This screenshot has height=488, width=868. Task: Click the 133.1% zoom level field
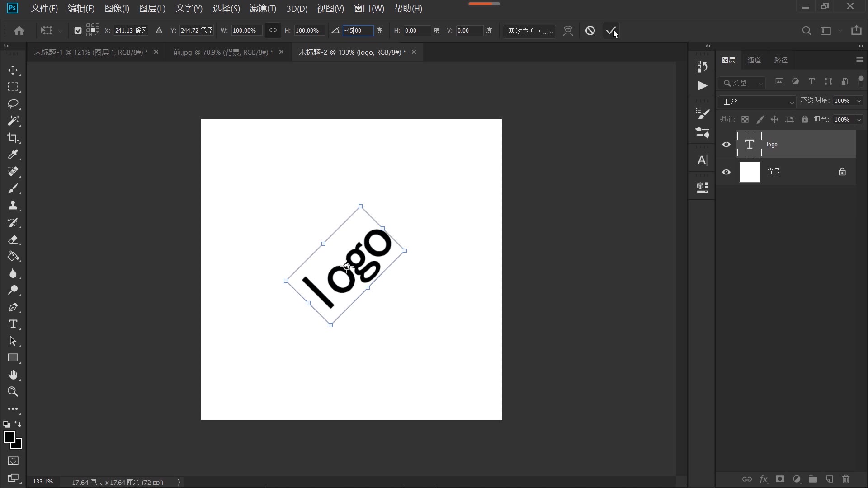(42, 481)
